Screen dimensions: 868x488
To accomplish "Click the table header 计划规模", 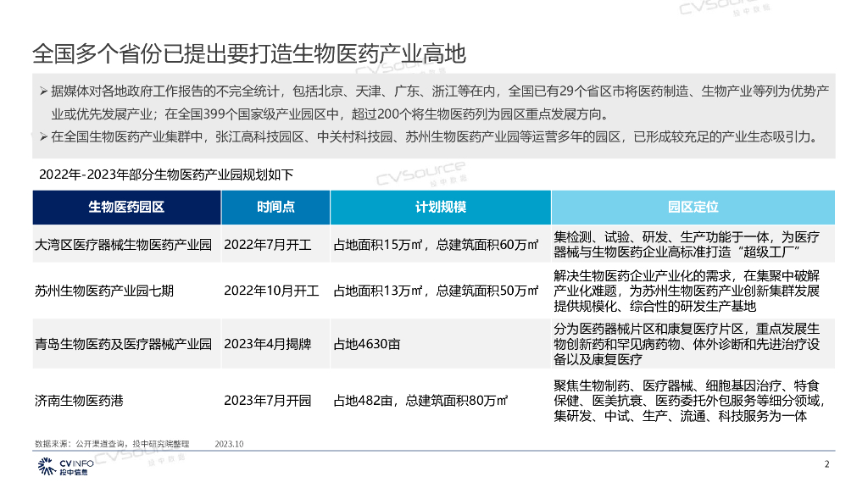I will (441, 208).
